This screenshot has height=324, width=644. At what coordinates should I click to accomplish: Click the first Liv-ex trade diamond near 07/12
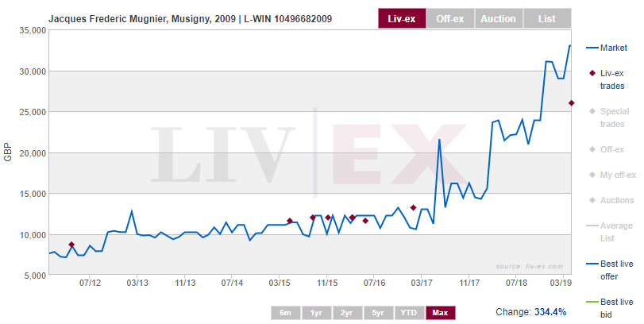point(71,245)
